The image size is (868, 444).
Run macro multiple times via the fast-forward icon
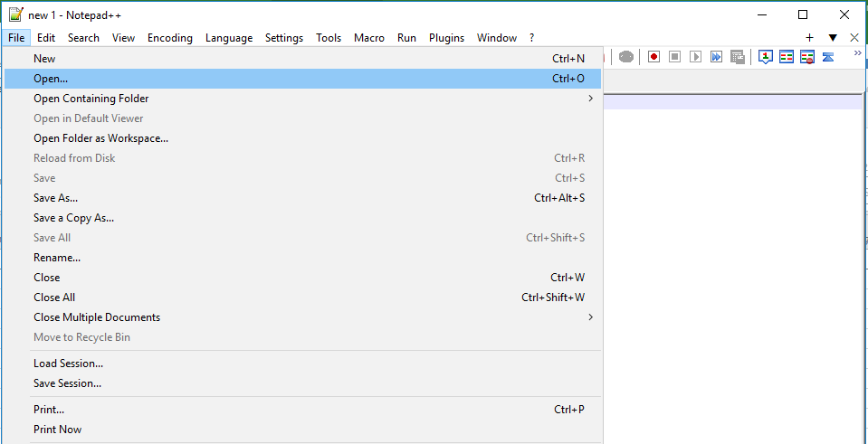(716, 57)
